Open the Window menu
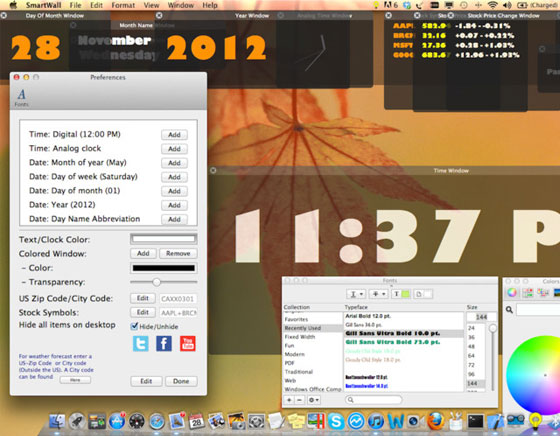Viewport: 560px width, 436px height. point(181,5)
